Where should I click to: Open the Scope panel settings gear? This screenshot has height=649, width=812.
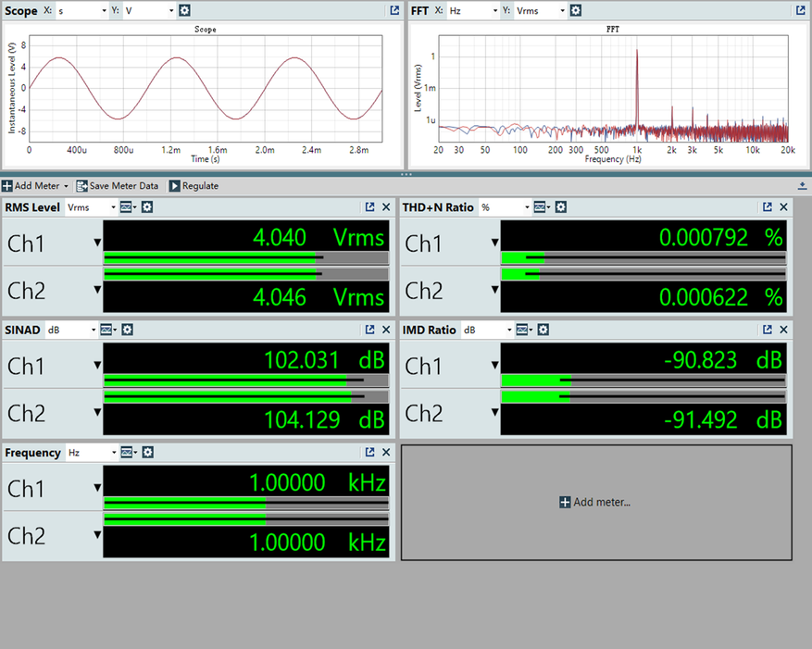pyautogui.click(x=184, y=10)
